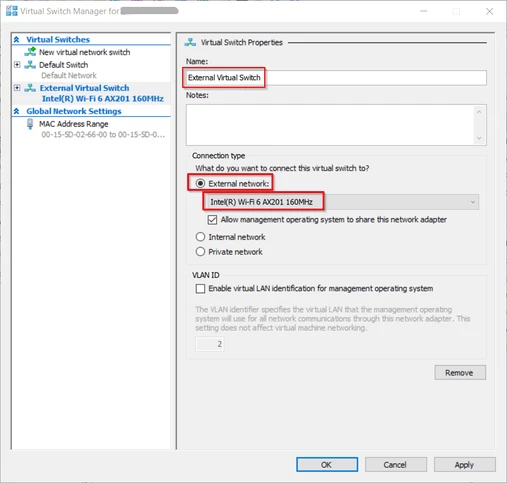The width and height of the screenshot is (507, 483).
Task: Click the Cancel button
Action: tap(395, 465)
